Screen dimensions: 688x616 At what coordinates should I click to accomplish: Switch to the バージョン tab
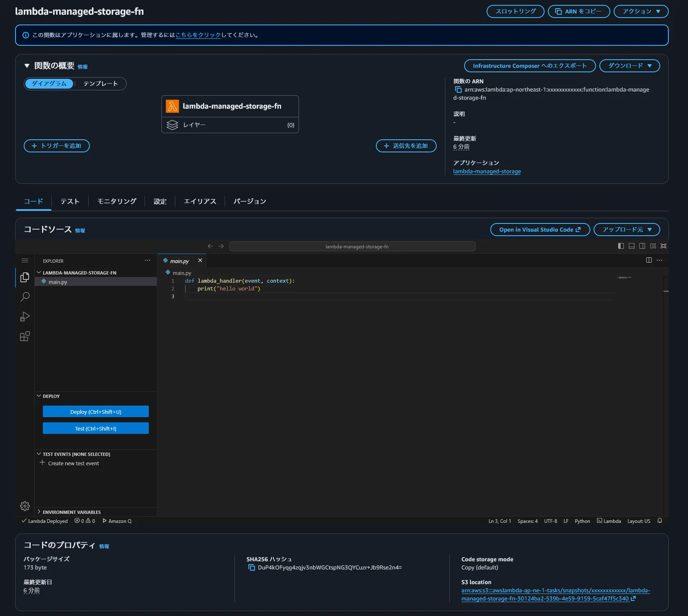point(250,201)
